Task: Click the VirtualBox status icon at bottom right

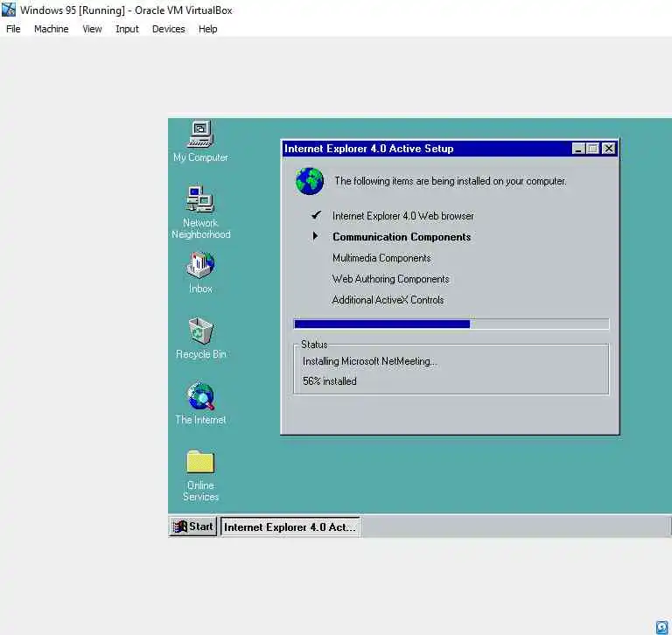Action: coord(661,626)
